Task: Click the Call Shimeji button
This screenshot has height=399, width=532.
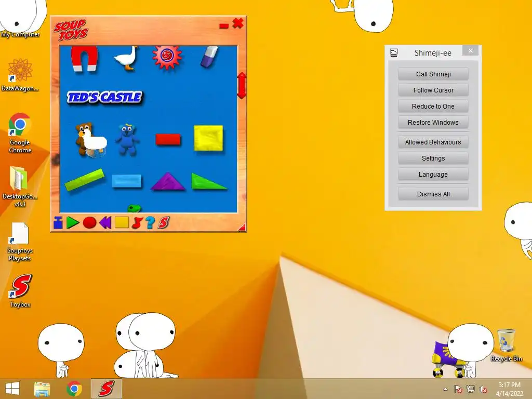Action: [x=433, y=74]
